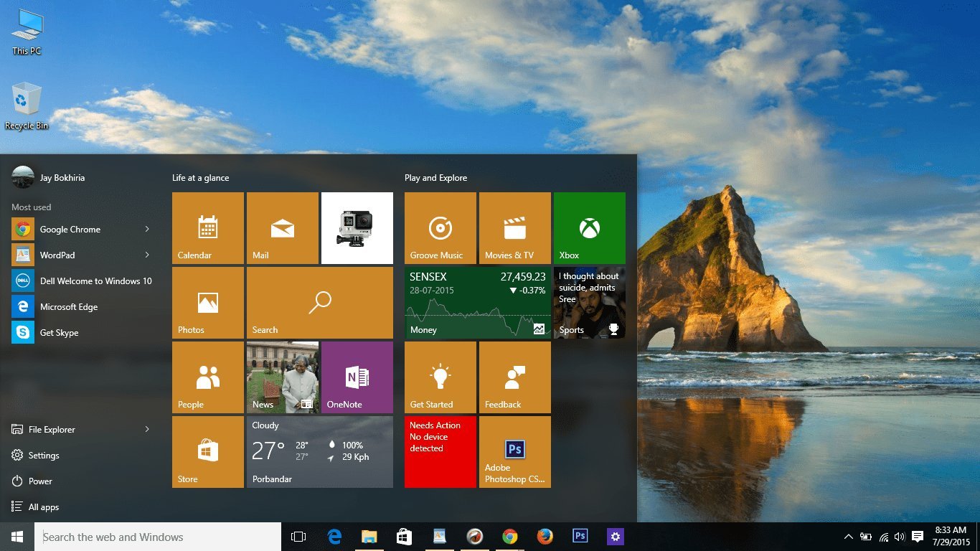Click the OneNote tile
The image size is (980, 551).
357,377
